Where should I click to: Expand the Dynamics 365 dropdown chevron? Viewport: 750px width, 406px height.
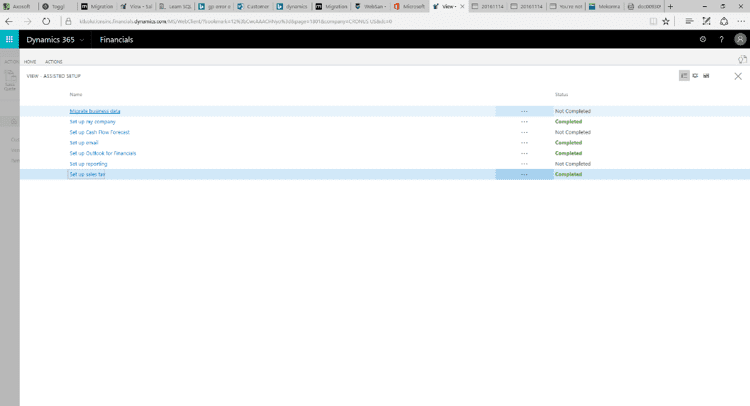[x=81, y=40]
